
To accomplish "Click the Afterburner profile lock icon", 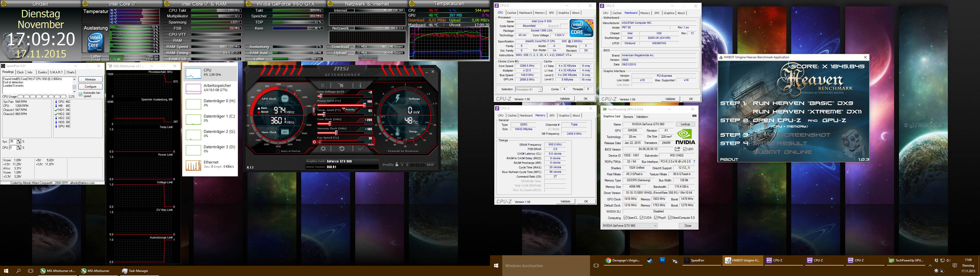I will (x=397, y=165).
